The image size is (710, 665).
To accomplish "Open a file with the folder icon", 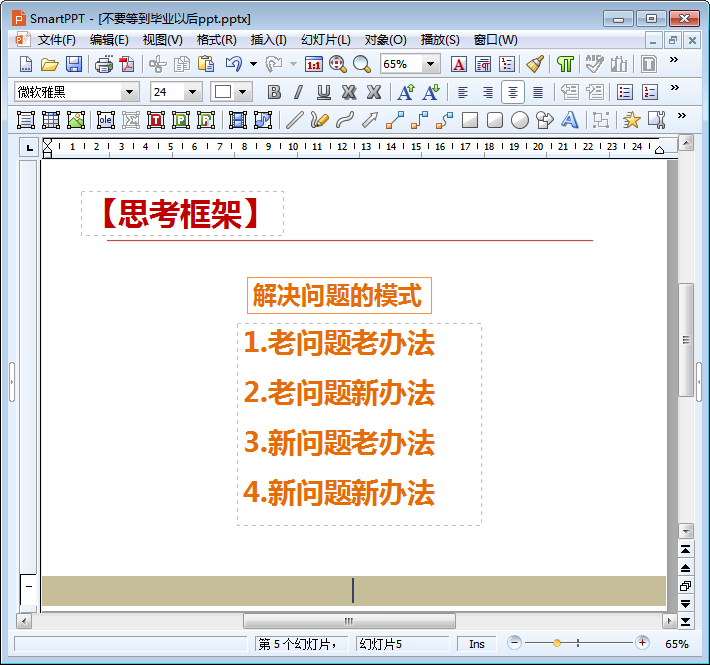I will [x=49, y=64].
